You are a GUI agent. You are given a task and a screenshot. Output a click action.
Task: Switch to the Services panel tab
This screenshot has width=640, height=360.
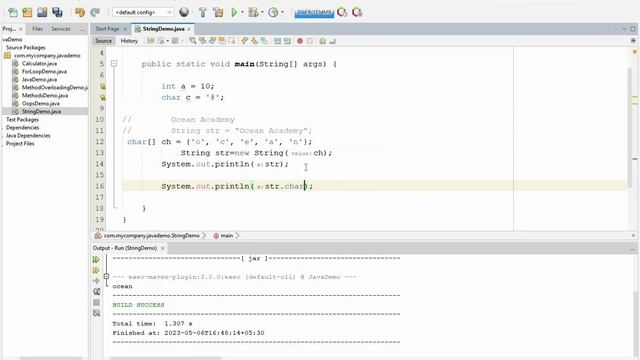pos(60,29)
